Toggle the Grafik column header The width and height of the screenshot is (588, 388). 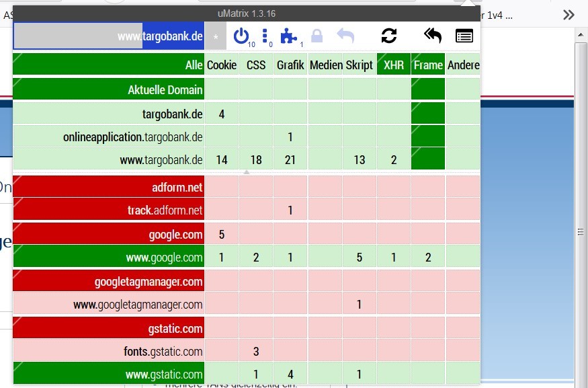tap(290, 65)
